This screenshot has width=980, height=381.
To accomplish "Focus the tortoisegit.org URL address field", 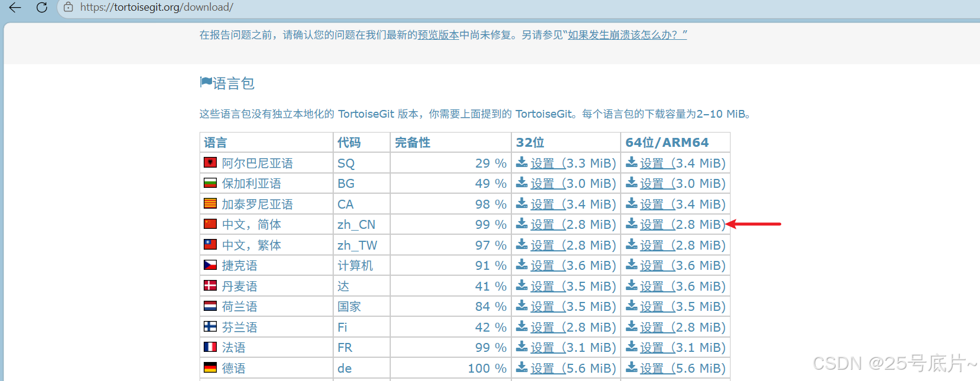I will click(156, 7).
